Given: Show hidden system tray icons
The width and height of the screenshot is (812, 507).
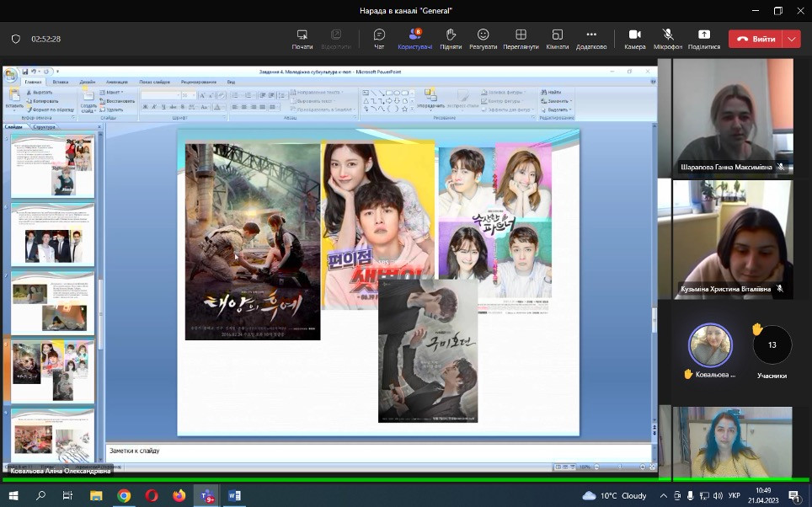Looking at the screenshot, I should click(665, 496).
